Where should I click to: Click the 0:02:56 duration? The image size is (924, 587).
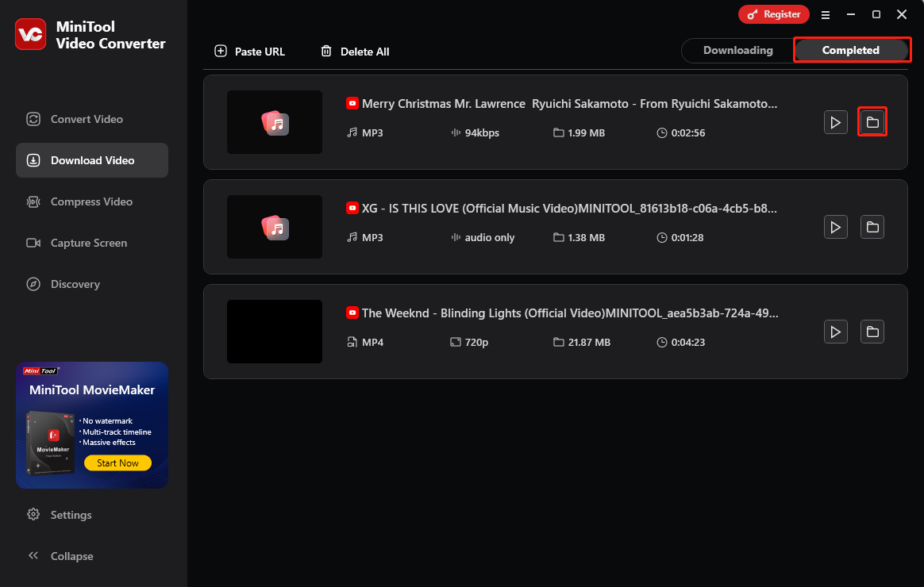click(687, 133)
